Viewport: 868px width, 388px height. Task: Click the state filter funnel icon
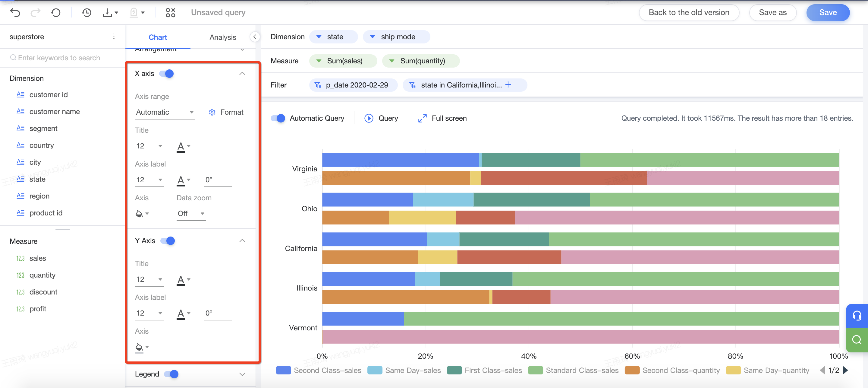click(x=412, y=85)
